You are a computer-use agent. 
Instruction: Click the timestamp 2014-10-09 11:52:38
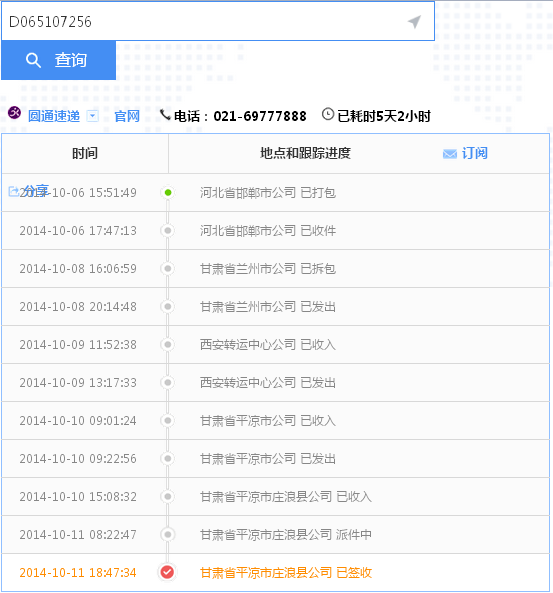click(x=78, y=345)
